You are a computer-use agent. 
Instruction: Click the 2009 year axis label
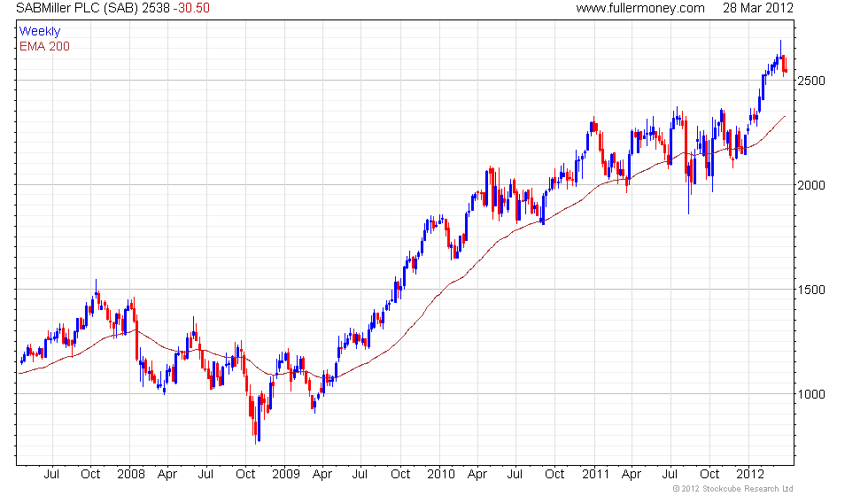285,475
